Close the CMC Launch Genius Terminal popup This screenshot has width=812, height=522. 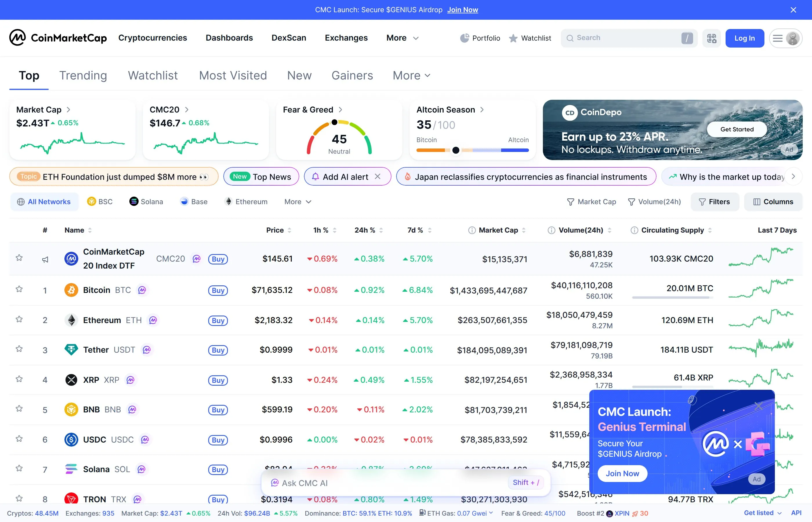tap(758, 406)
